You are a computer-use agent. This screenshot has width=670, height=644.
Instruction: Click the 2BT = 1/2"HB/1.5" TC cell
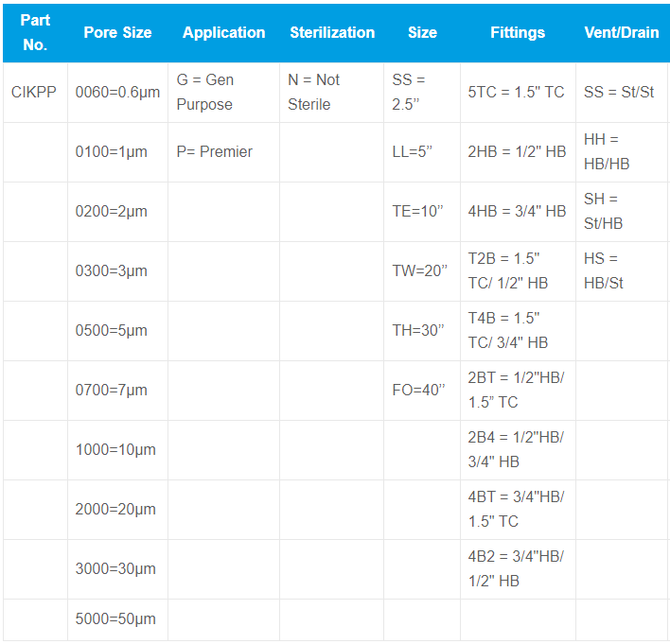pyautogui.click(x=518, y=390)
